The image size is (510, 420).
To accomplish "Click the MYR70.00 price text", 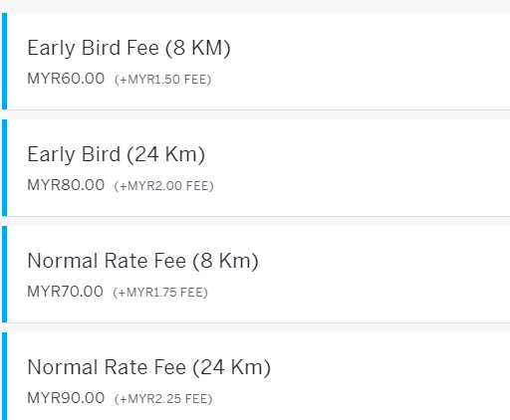I will 65,292.
